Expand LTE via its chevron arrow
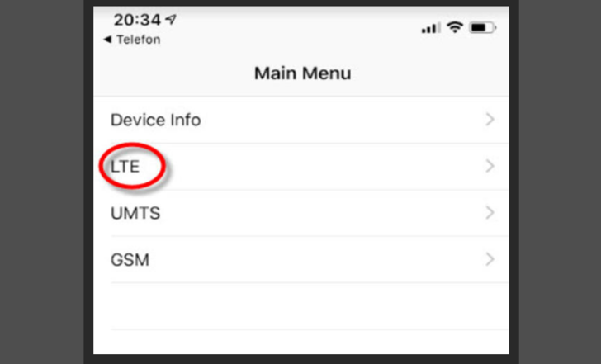The width and height of the screenshot is (601, 364). tap(490, 166)
